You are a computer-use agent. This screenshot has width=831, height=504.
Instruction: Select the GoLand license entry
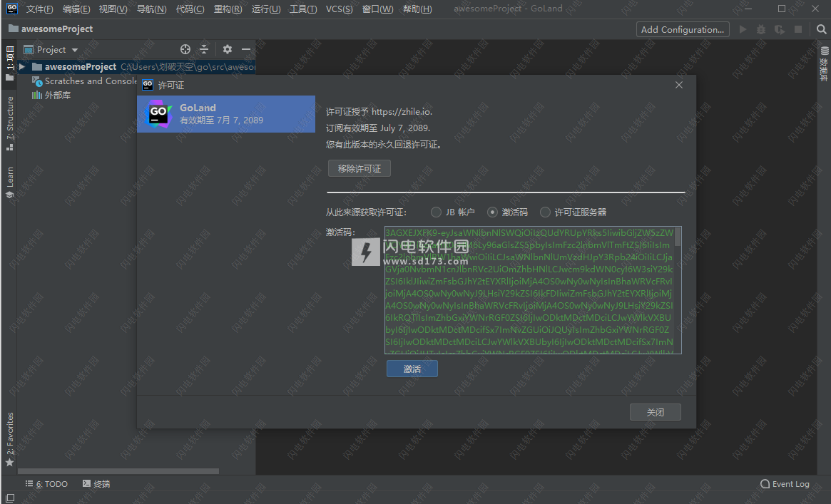(226, 114)
